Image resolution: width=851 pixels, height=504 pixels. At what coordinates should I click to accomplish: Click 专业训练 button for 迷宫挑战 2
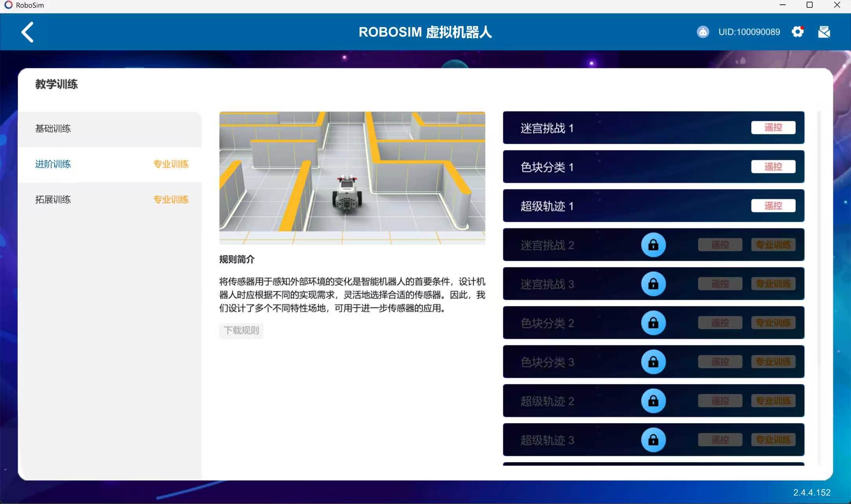click(x=773, y=245)
